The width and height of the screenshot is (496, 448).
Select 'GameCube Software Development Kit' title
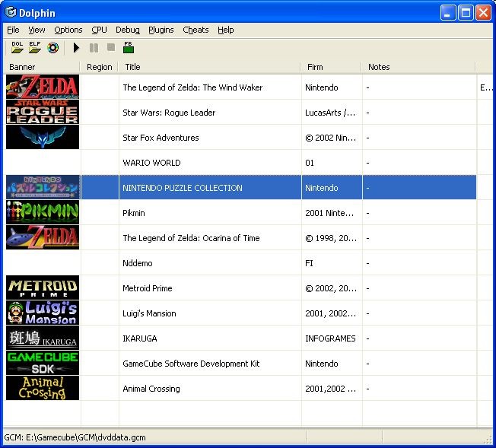click(x=191, y=364)
